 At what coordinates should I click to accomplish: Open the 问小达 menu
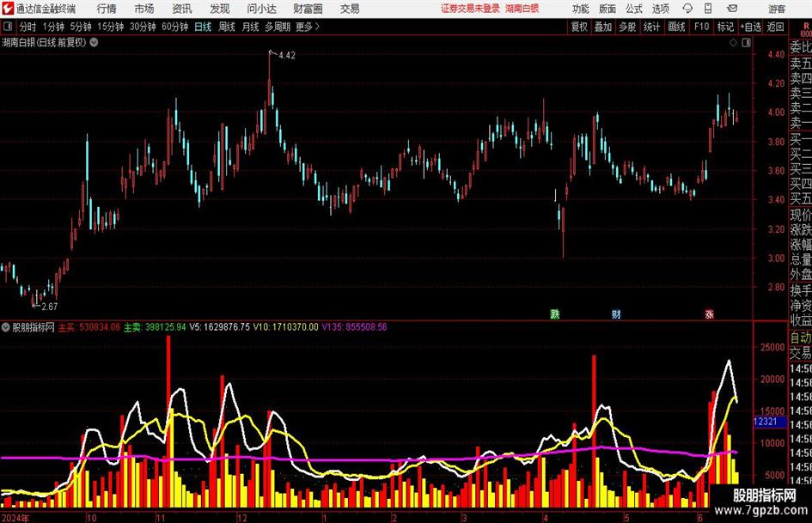point(261,9)
